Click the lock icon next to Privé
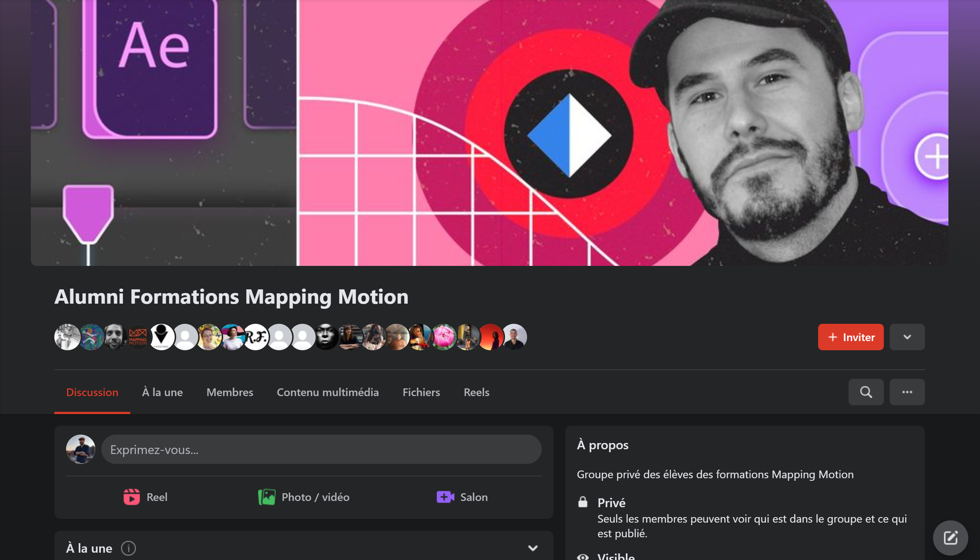 click(x=582, y=502)
